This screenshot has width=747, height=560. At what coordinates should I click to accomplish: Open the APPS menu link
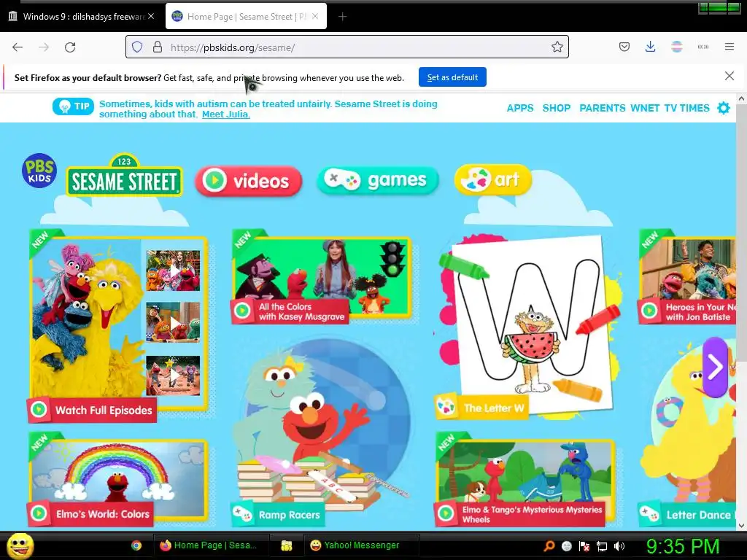519,108
